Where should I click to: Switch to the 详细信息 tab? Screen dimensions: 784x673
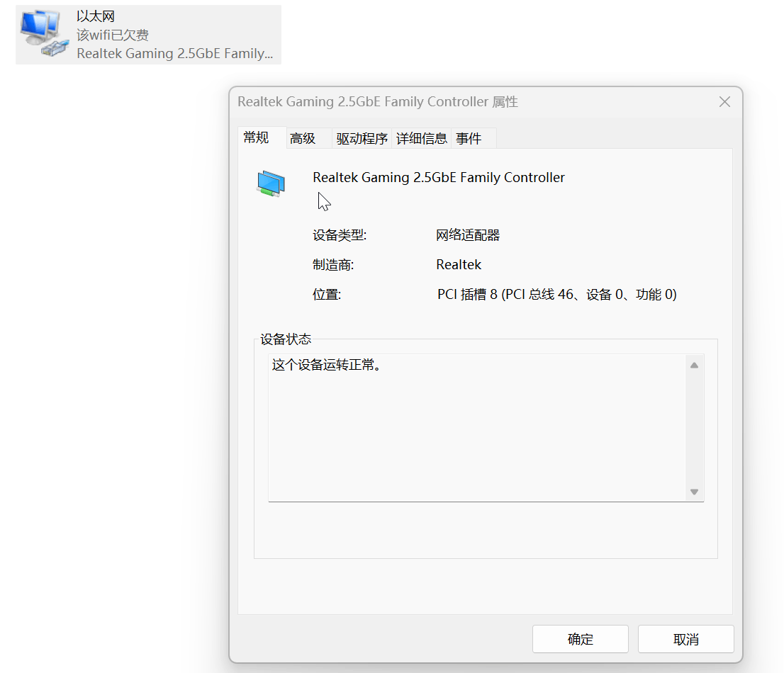[422, 138]
